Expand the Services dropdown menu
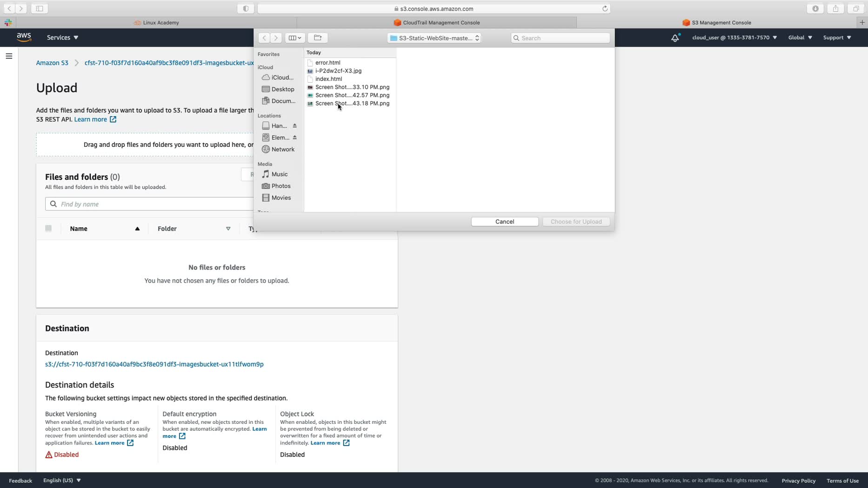Screen dimensions: 868x488 (x=62, y=38)
